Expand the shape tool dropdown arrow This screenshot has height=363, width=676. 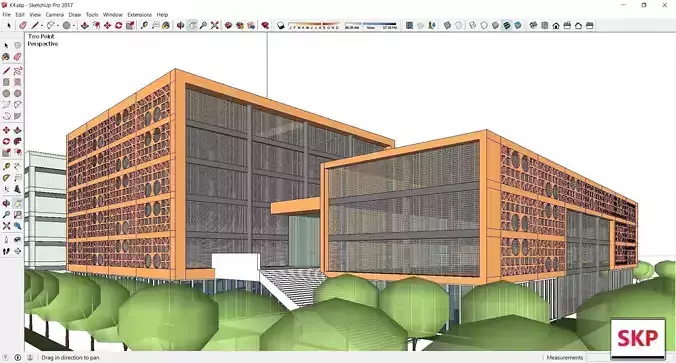pos(74,26)
